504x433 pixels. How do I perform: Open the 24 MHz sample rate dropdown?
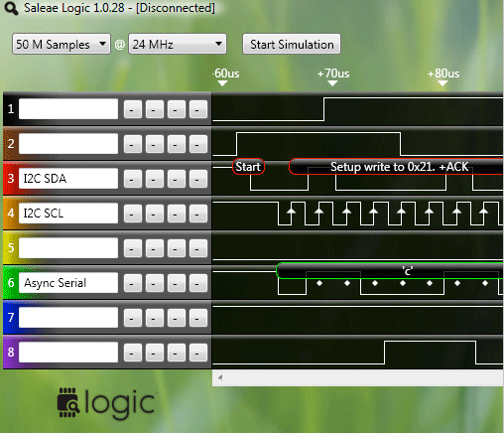tap(178, 44)
